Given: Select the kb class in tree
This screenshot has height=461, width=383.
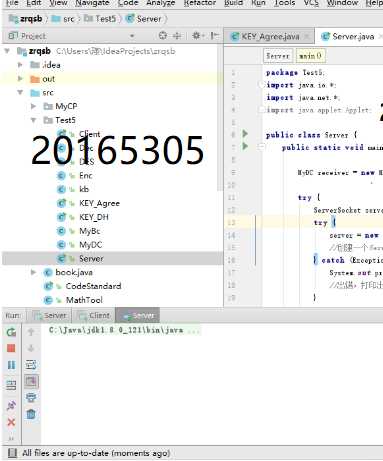Looking at the screenshot, I should click(84, 189).
